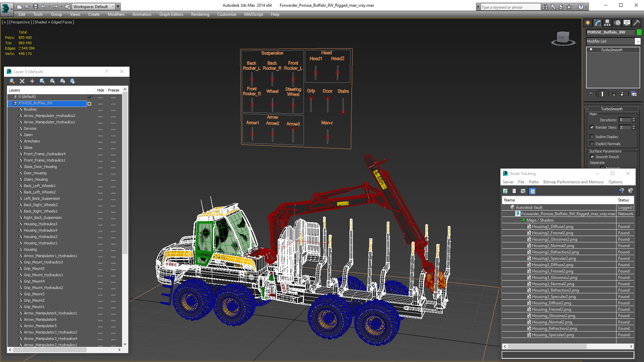This screenshot has height=362, width=644.
Task: Click the Freeze column header in Layer dialog
Action: tap(113, 90)
